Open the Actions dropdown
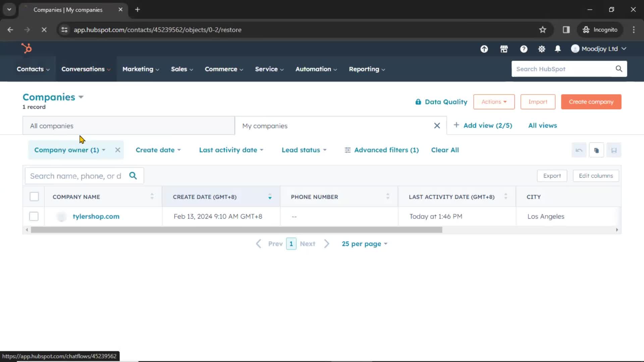 pos(494,102)
